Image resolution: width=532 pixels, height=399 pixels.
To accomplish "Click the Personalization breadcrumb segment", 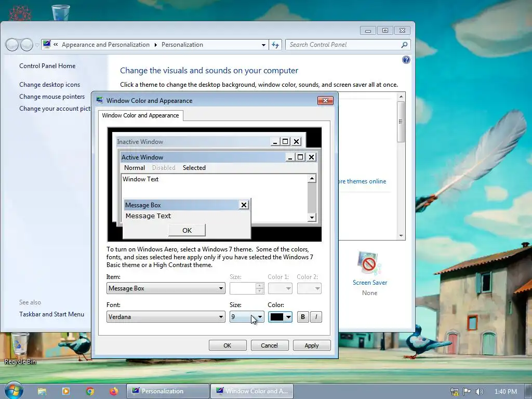I will coord(182,45).
